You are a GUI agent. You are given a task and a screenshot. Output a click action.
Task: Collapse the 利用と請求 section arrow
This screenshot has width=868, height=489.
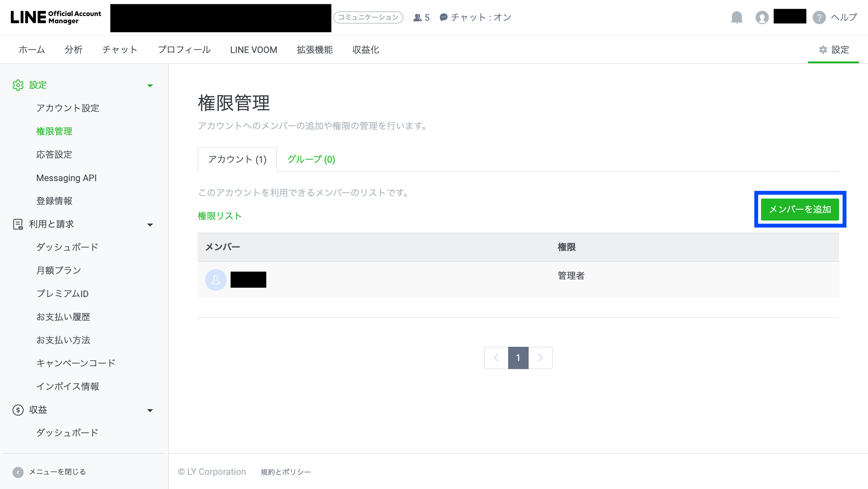tap(150, 225)
